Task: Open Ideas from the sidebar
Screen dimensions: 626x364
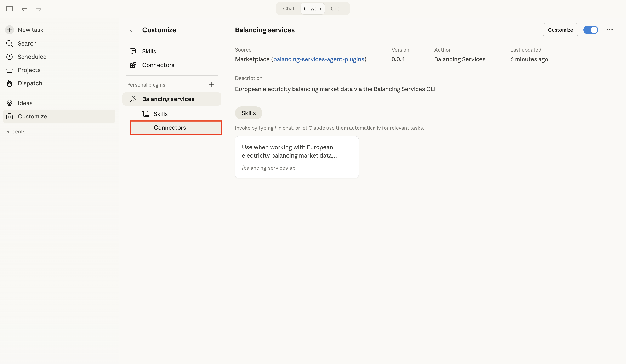Action: pyautogui.click(x=25, y=103)
